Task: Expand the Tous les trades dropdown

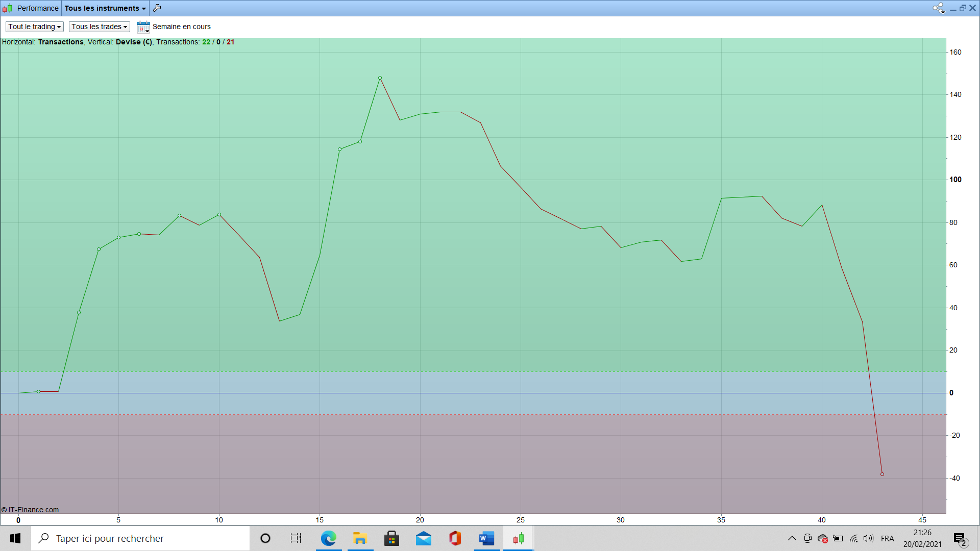Action: [99, 27]
